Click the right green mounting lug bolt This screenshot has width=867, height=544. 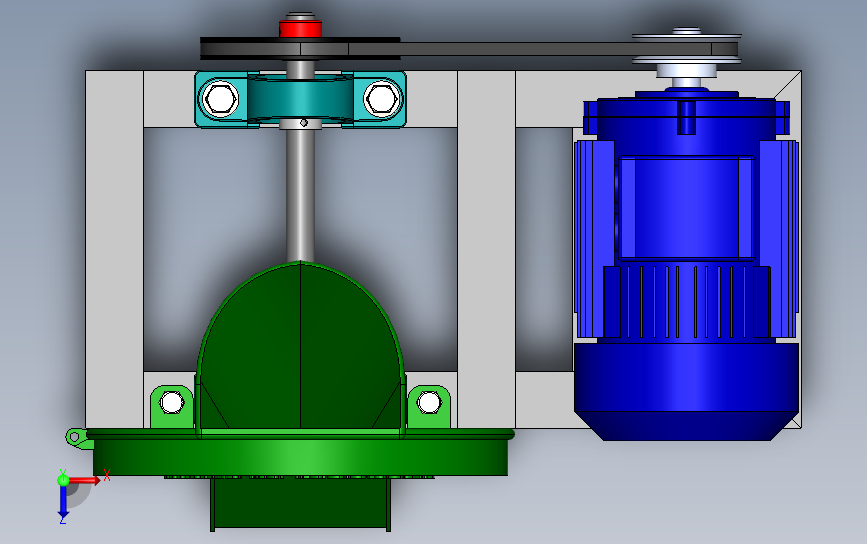click(x=429, y=402)
